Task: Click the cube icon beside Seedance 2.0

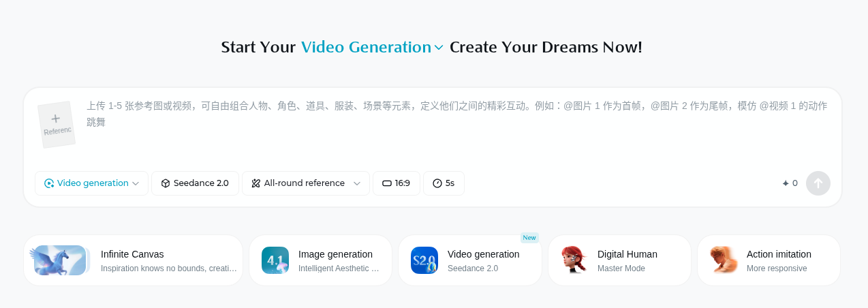Action: pos(166,183)
